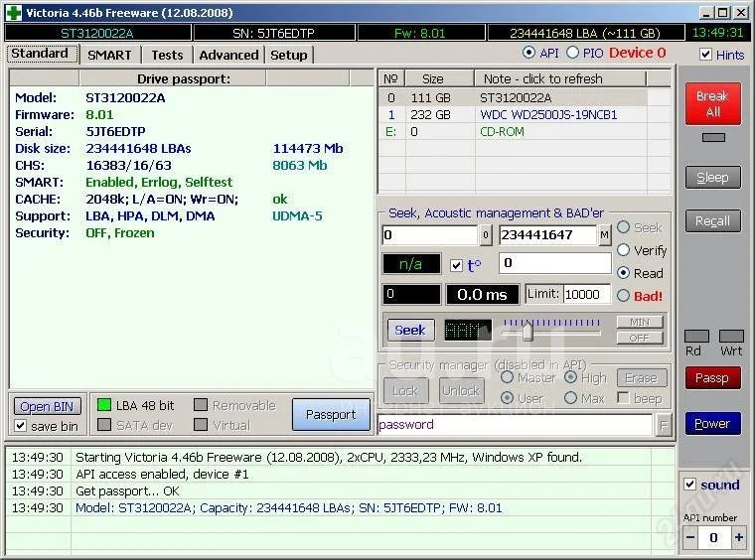The image size is (755, 560).
Task: Click the AAM MIN button
Action: point(640,322)
